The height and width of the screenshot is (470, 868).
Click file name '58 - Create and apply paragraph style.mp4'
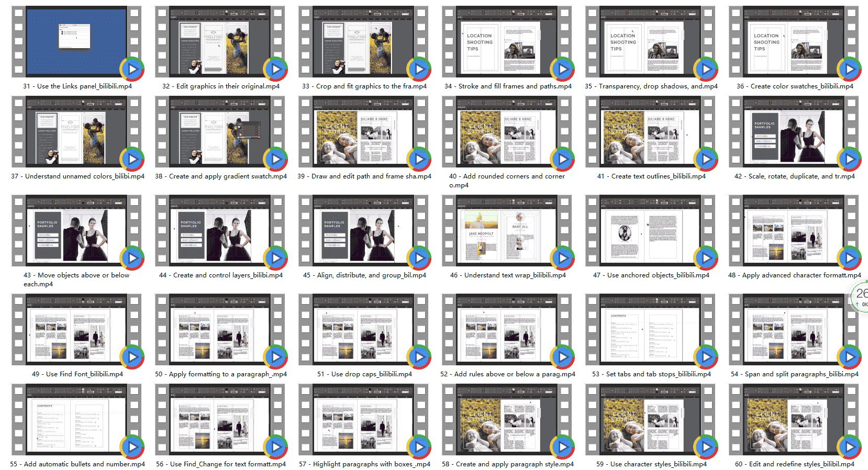click(508, 464)
